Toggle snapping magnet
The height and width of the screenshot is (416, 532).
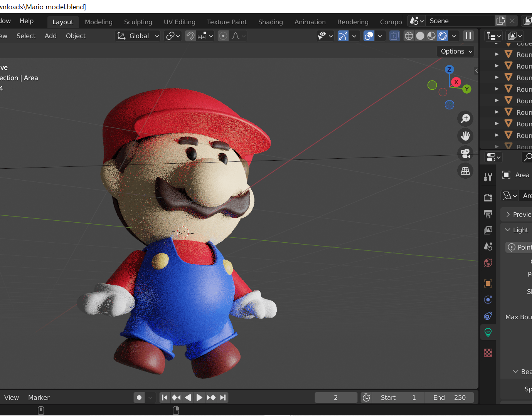point(190,36)
